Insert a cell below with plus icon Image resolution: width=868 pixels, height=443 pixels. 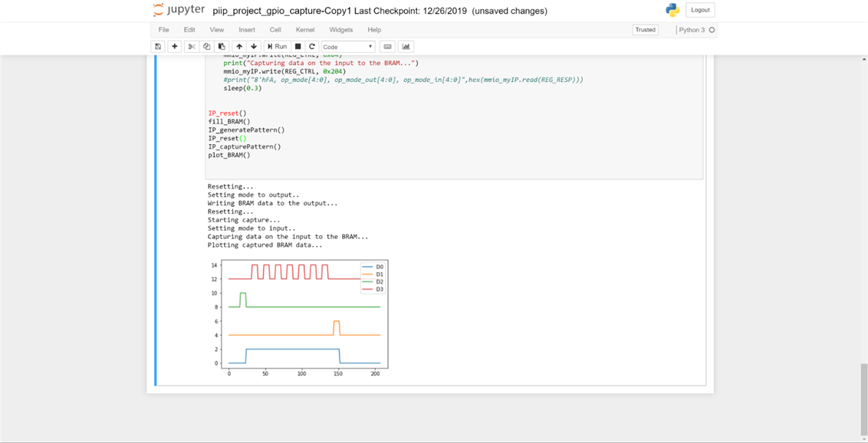coord(175,47)
